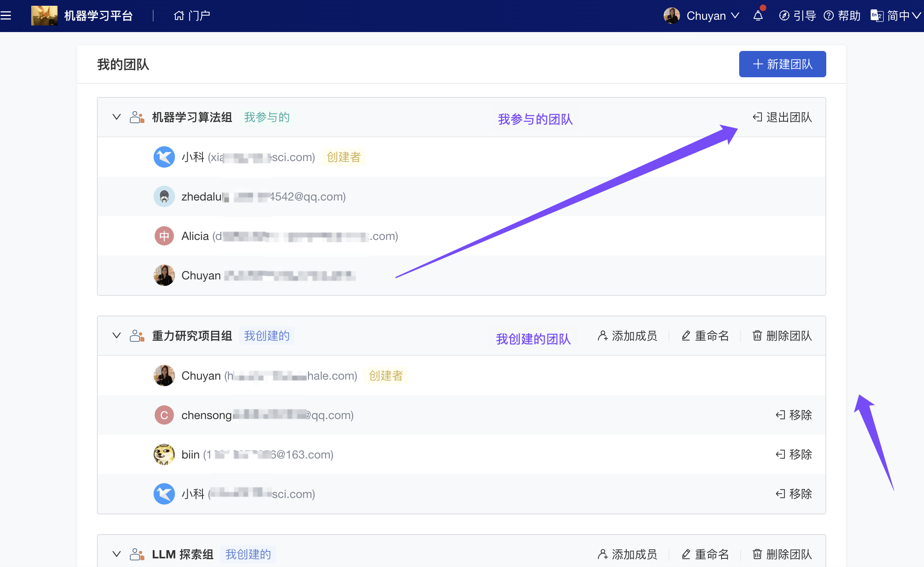Image resolution: width=924 pixels, height=567 pixels.
Task: Click 添加成员 for LLM 探索组
Action: tap(627, 555)
